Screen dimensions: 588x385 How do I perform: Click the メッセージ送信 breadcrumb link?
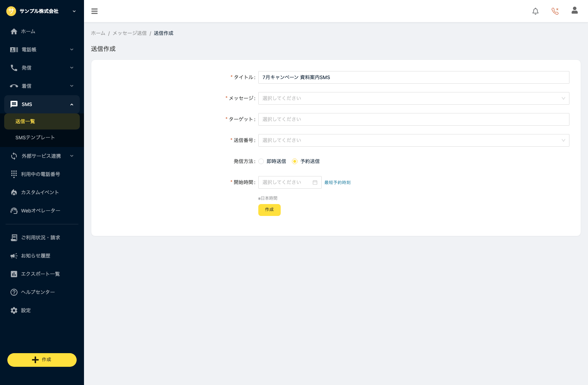129,33
